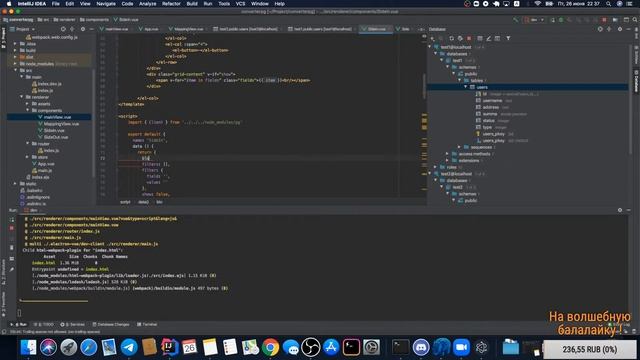Open Database panel settings gear
Viewport: 640px width, 360px height.
(620, 29)
